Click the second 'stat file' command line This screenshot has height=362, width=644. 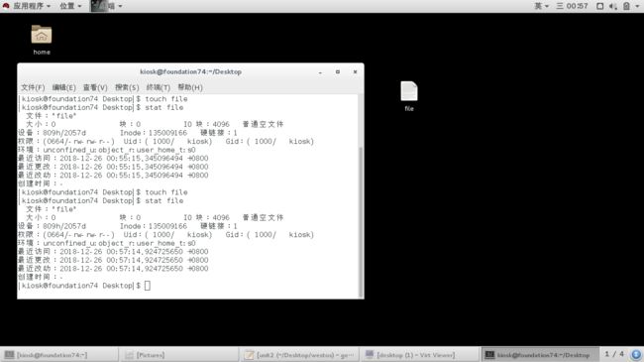101,200
